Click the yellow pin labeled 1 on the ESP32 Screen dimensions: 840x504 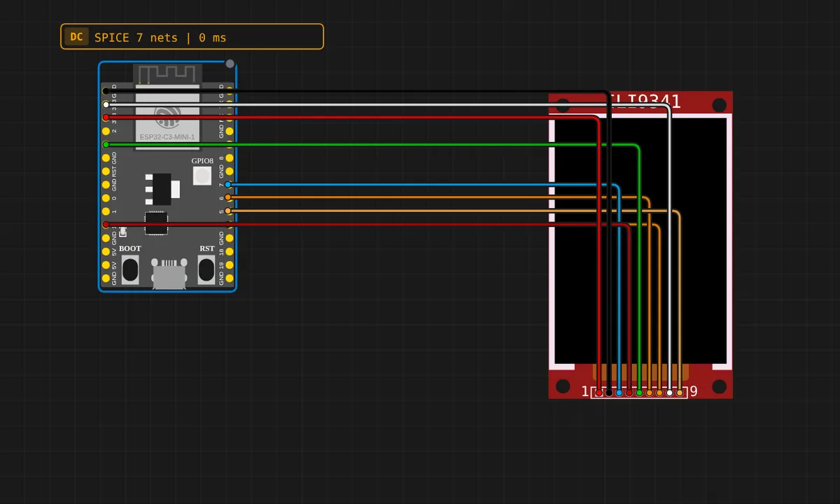click(x=106, y=211)
